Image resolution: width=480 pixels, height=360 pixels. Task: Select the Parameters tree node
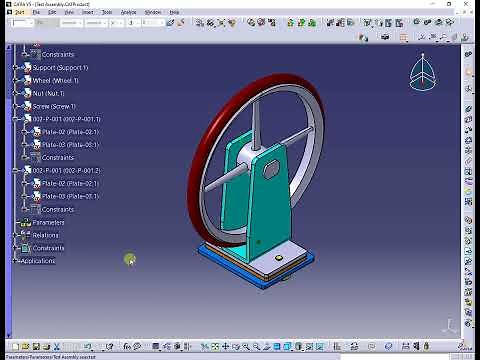click(48, 222)
